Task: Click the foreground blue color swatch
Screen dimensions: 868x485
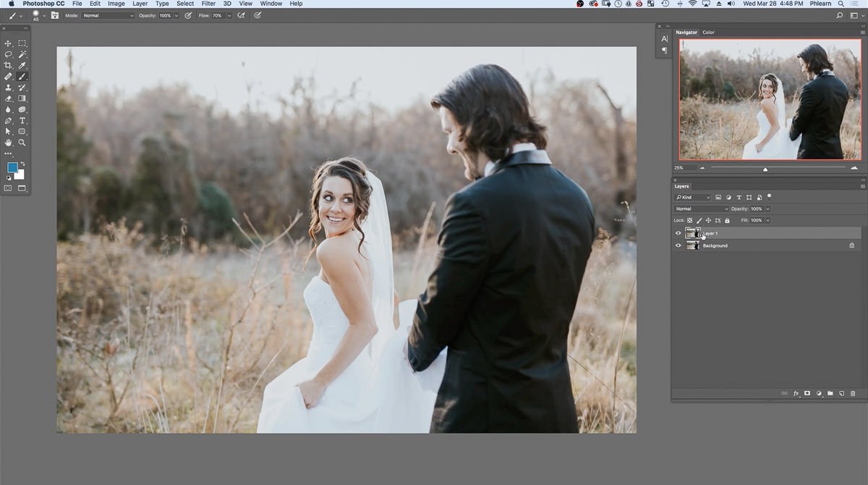Action: point(12,167)
